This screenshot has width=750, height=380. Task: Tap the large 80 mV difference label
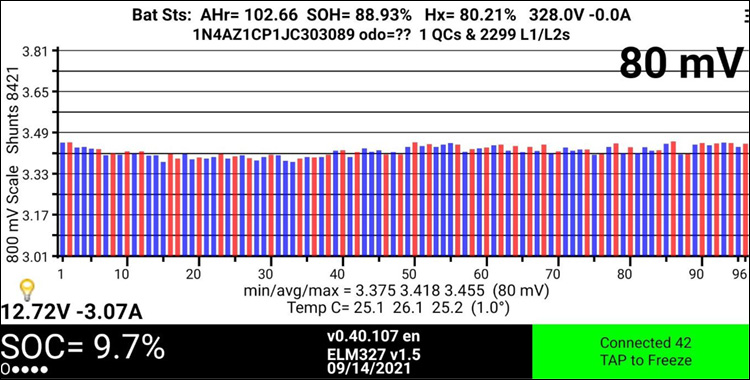(x=681, y=64)
